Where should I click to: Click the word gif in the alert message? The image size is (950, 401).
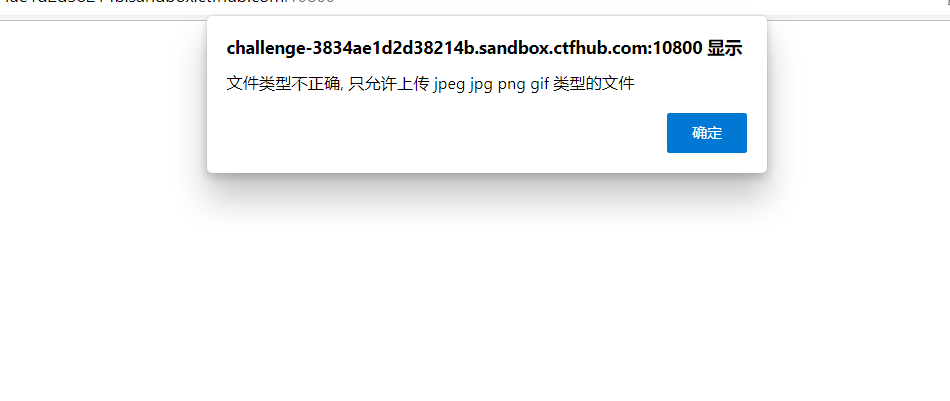[539, 84]
